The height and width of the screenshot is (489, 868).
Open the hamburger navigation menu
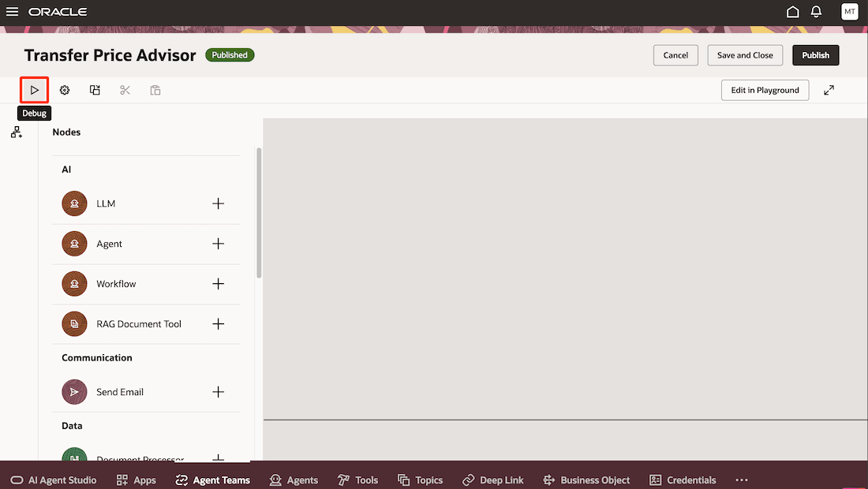point(12,12)
